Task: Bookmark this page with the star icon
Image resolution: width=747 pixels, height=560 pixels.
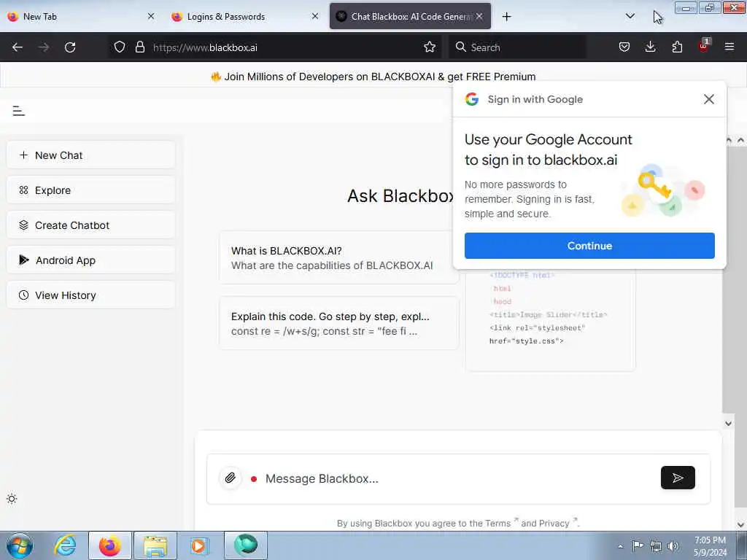Action: (429, 47)
